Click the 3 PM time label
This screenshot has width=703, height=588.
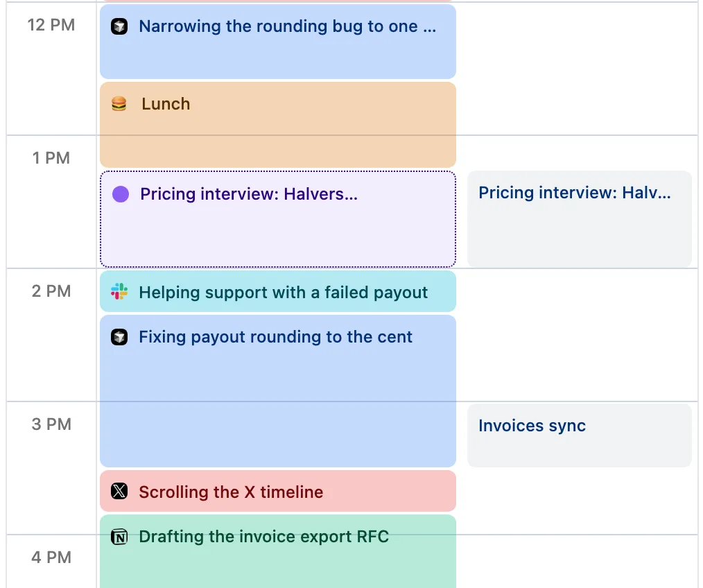(x=51, y=424)
